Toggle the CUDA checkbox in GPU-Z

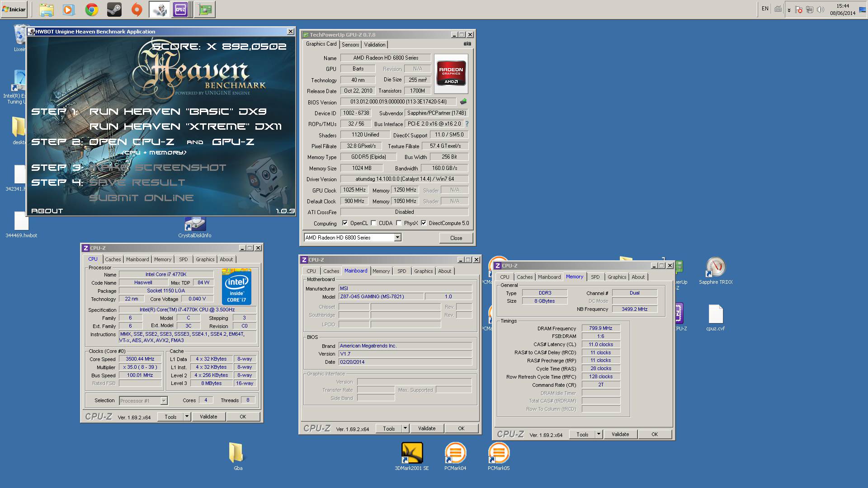(373, 223)
